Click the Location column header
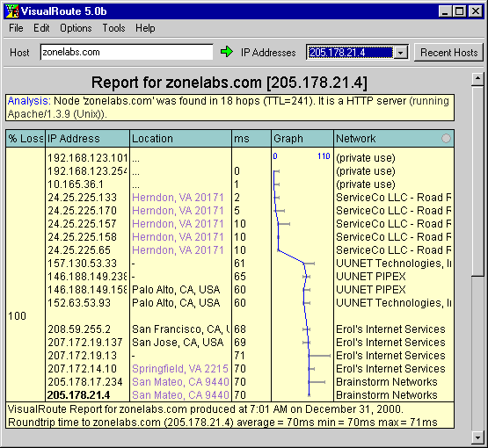The image size is (488, 448). pos(180,138)
